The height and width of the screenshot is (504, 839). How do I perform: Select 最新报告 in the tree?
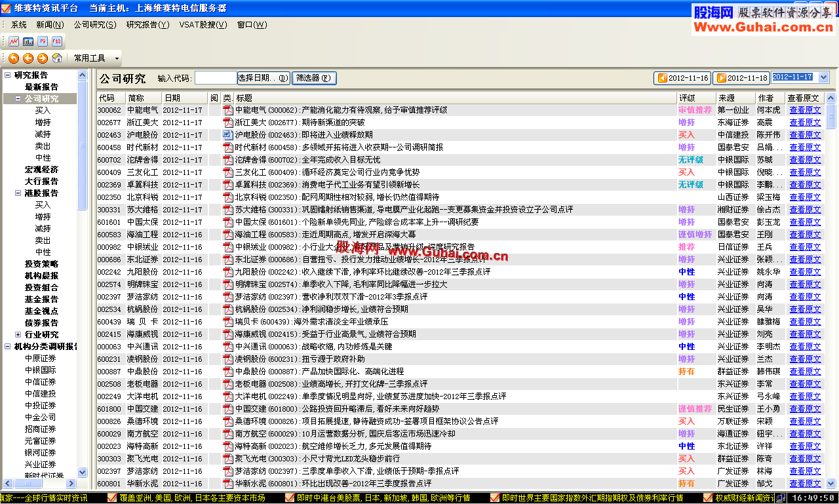41,87
